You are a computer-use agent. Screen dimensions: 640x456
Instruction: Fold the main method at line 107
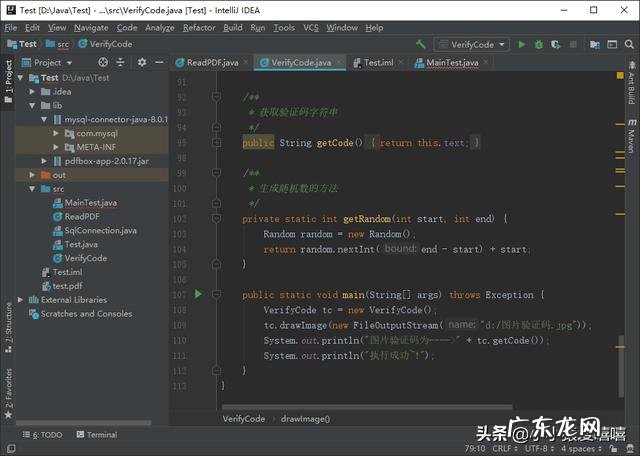click(216, 294)
